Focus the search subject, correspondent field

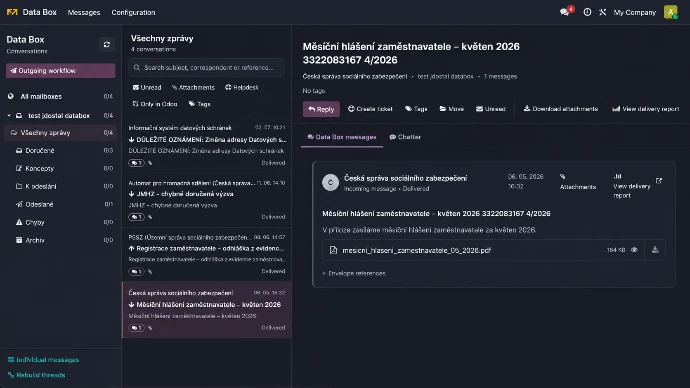coord(206,67)
